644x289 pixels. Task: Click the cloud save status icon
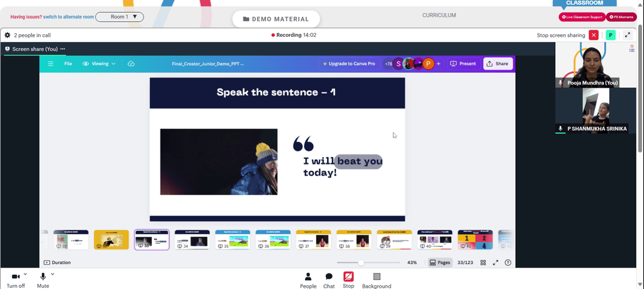click(131, 64)
